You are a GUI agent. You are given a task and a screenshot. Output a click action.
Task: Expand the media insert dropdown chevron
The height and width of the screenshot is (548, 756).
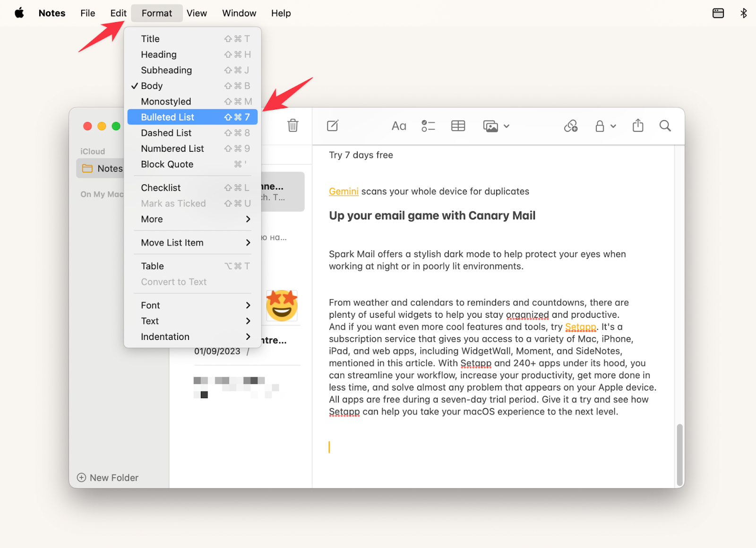pos(507,126)
